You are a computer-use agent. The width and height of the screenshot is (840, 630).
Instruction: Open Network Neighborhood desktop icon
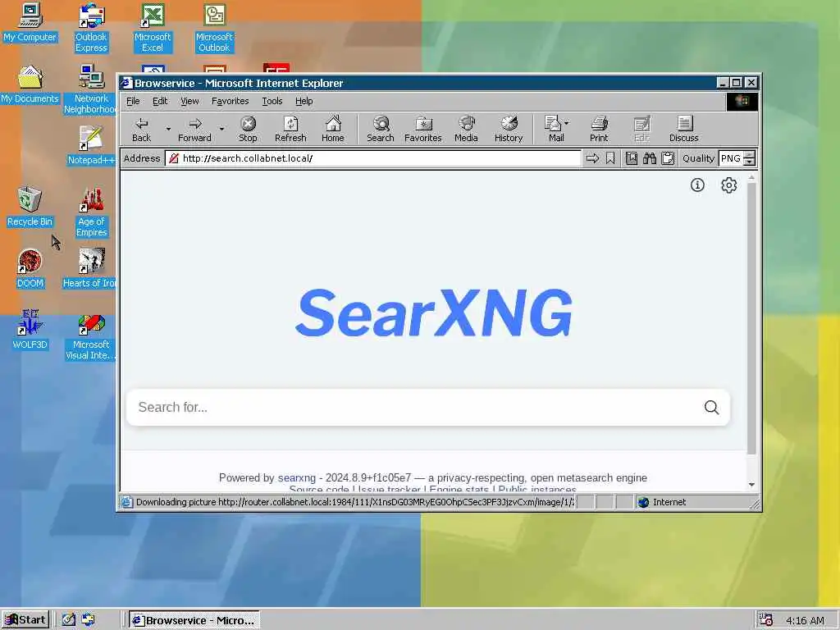[x=90, y=89]
